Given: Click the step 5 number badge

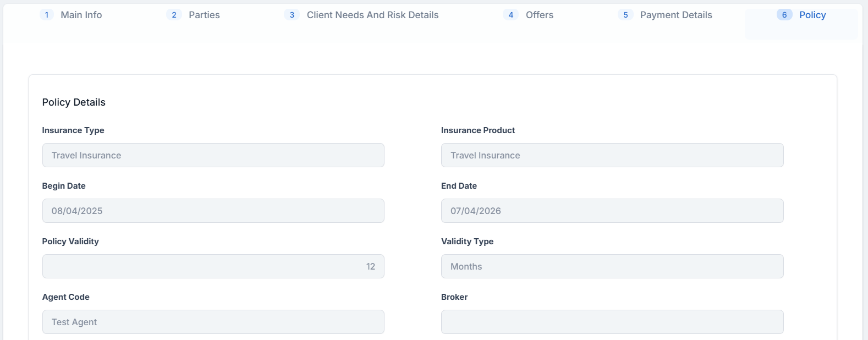Looking at the screenshot, I should [625, 15].
